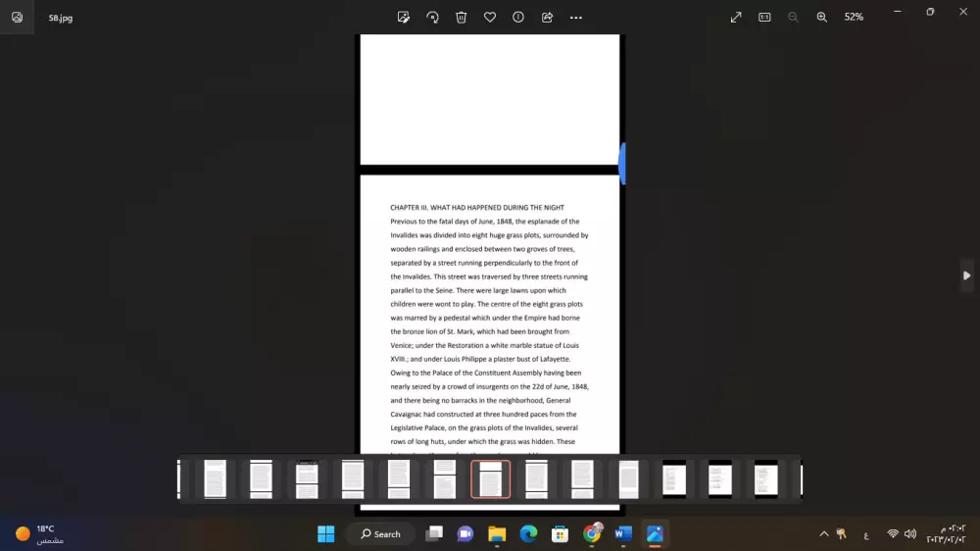The width and height of the screenshot is (980, 551).
Task: Go to the next image arrow
Action: [966, 275]
